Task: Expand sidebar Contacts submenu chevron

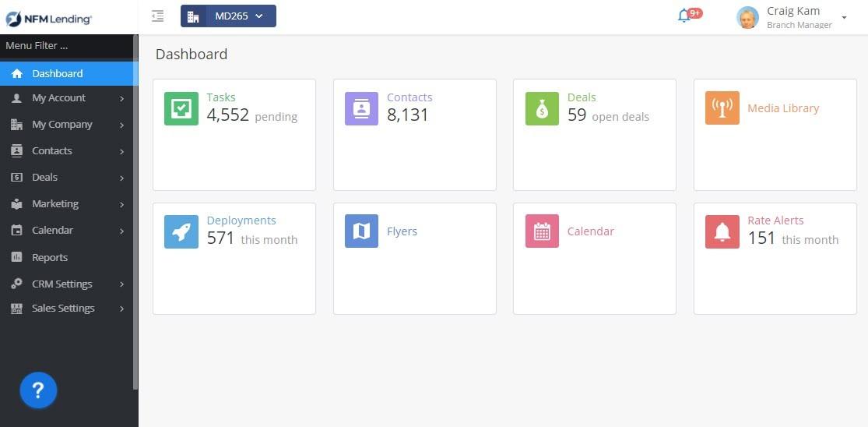Action: click(121, 151)
